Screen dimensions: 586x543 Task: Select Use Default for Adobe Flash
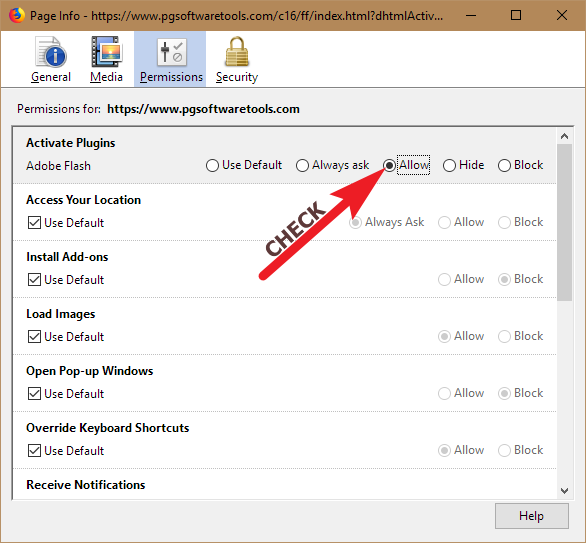pos(212,165)
